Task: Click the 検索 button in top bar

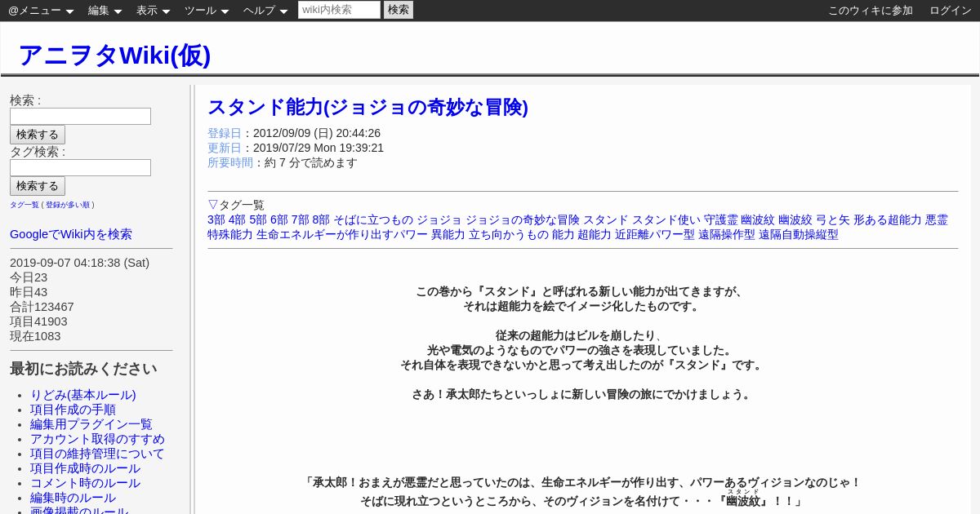Action: point(399,10)
